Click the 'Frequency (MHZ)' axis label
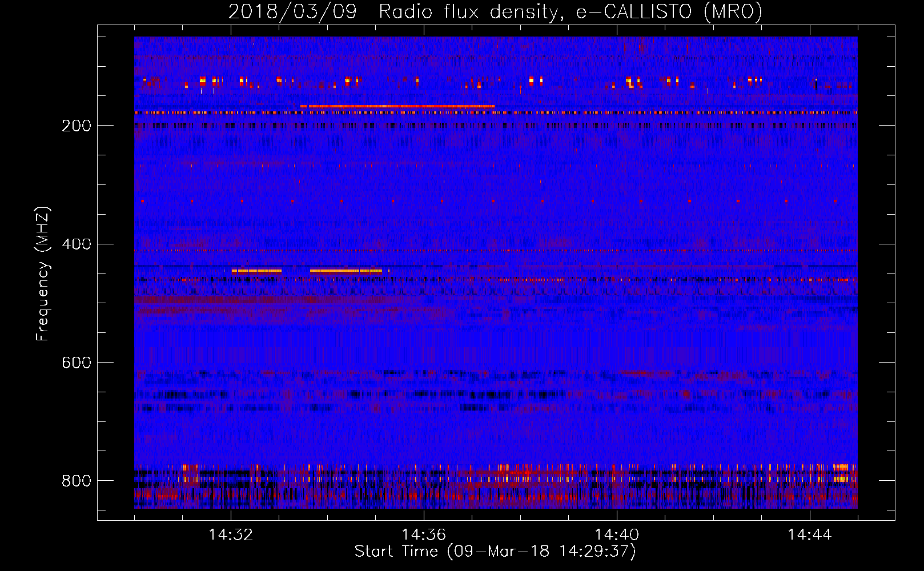The width and height of the screenshot is (924, 571). pyautogui.click(x=42, y=274)
